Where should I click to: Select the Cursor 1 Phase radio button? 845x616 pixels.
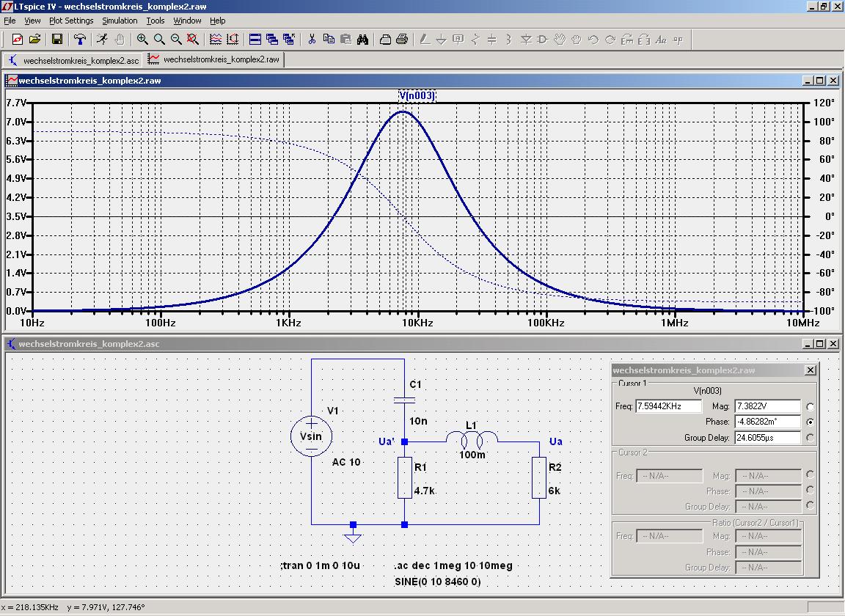point(810,422)
